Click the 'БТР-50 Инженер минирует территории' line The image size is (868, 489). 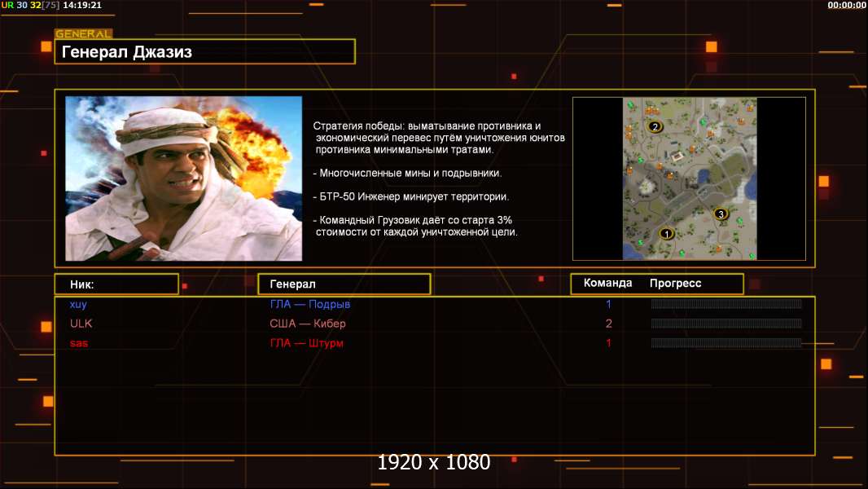(x=410, y=196)
